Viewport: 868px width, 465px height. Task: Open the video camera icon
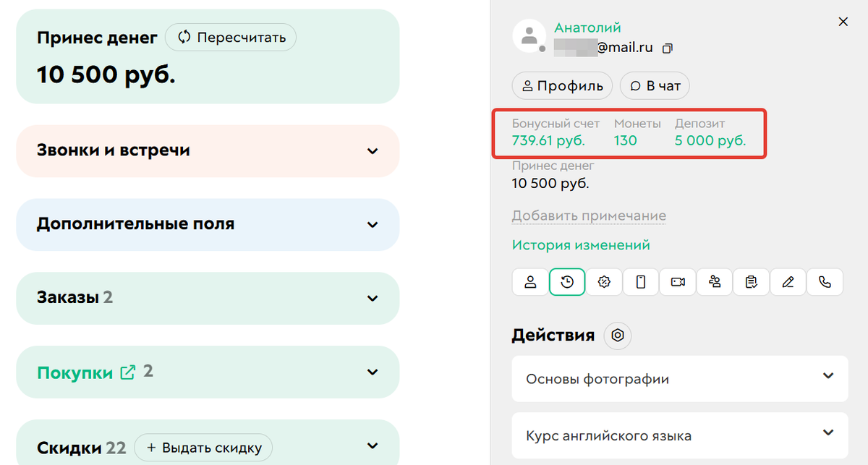coord(678,282)
